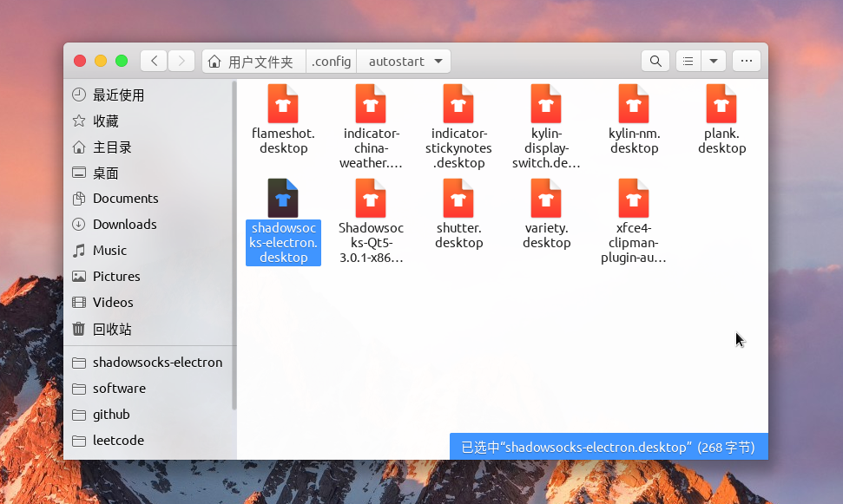Image resolution: width=843 pixels, height=504 pixels.
Task: Open 回收站 from the sidebar
Action: click(x=111, y=328)
